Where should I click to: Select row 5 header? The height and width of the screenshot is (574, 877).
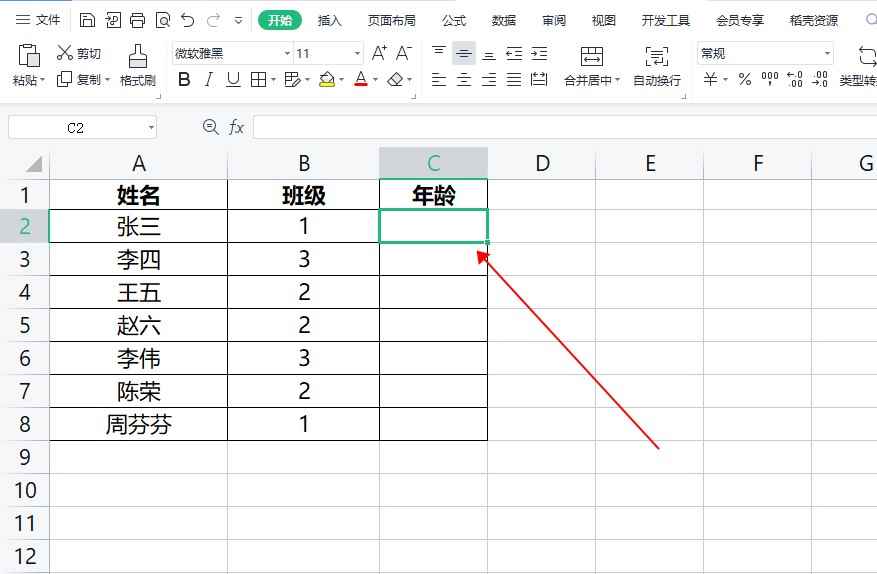pyautogui.click(x=25, y=325)
